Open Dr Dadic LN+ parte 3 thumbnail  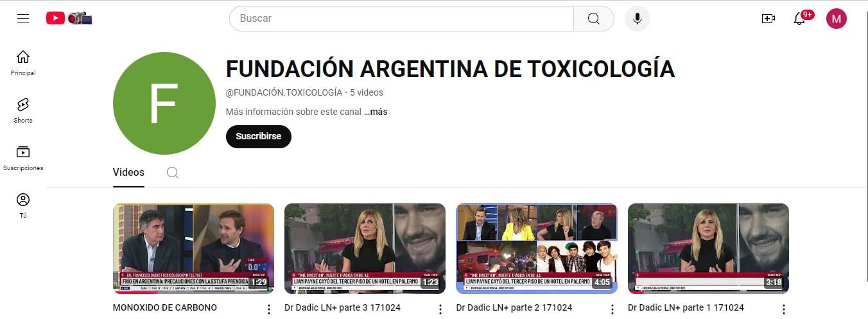365,248
